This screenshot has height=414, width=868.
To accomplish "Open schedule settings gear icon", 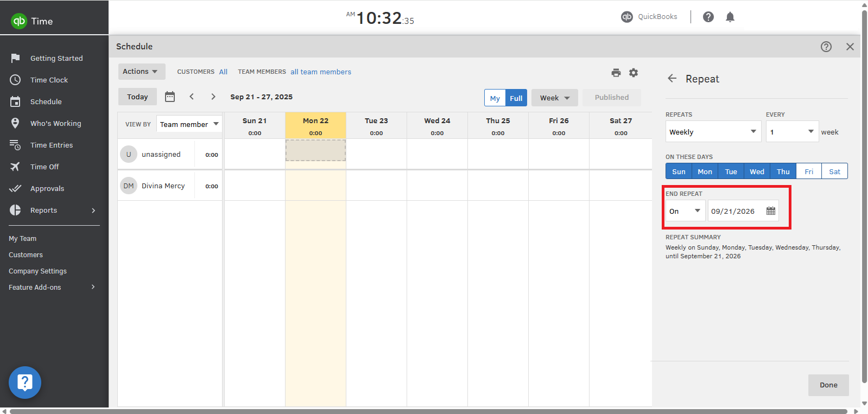I will [x=633, y=73].
